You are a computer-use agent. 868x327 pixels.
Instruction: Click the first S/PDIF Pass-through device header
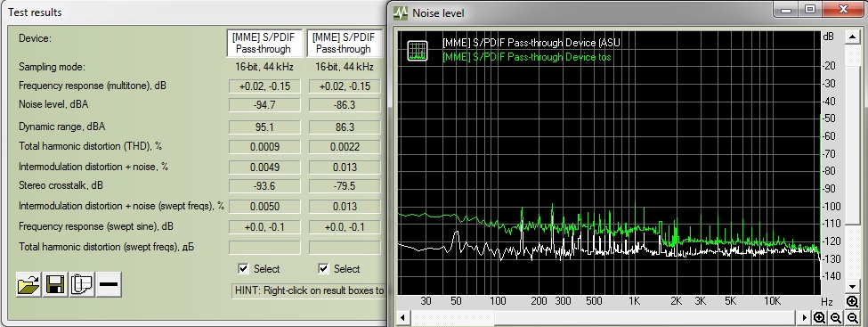point(264,44)
